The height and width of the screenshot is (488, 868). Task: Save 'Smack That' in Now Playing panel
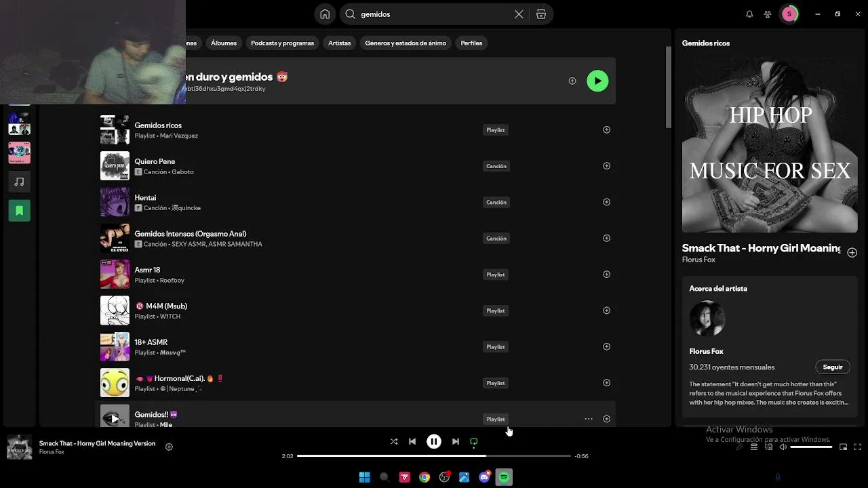[852, 252]
